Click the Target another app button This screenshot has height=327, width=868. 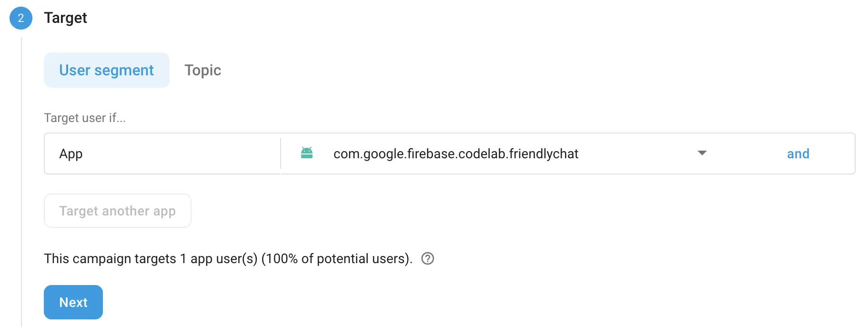pyautogui.click(x=117, y=211)
